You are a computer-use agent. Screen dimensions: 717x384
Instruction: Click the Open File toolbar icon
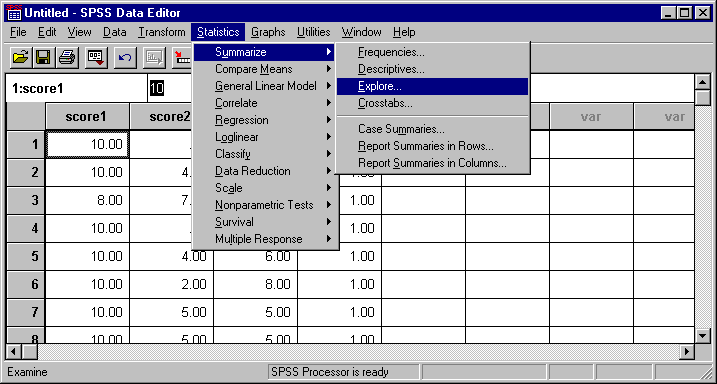pos(21,58)
